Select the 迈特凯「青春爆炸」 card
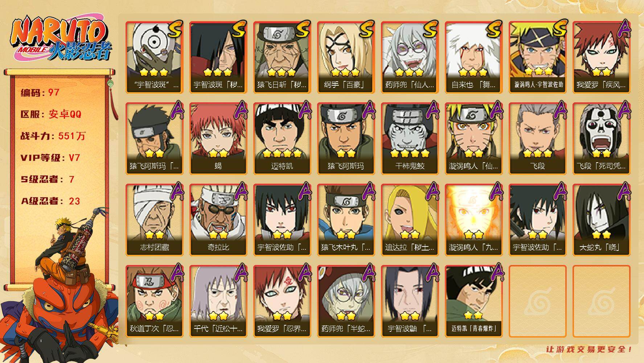 tap(473, 301)
